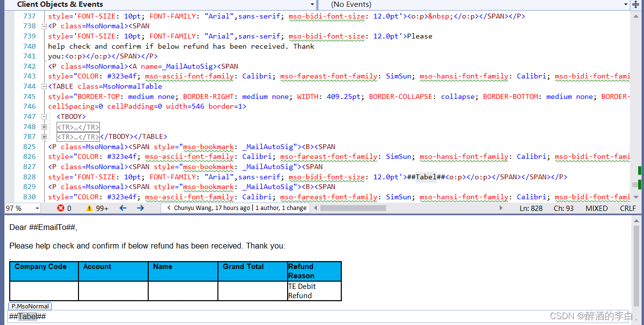Click the collapsed <TR>...</TR> box on line 787
This screenshot has width=644, height=325.
(78, 137)
